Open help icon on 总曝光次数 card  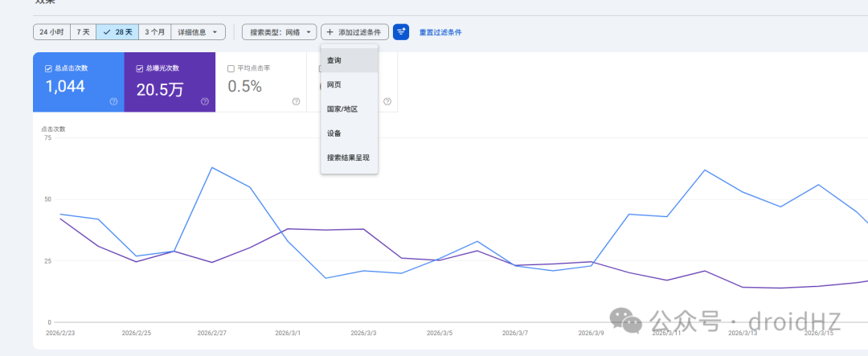click(205, 101)
